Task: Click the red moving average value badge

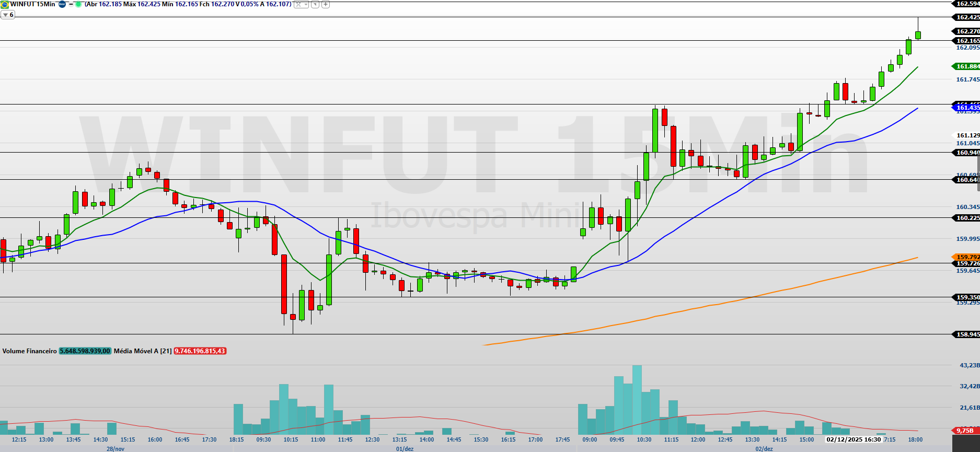Action: click(x=200, y=351)
